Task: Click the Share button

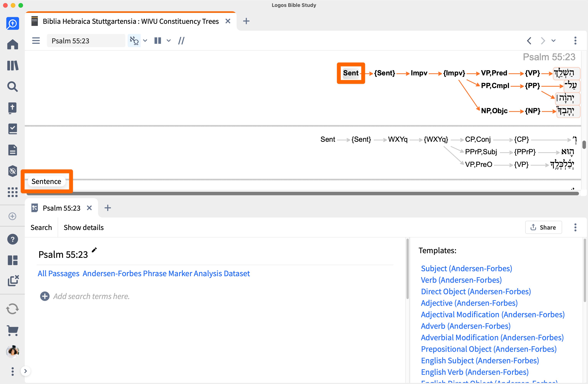Action: [x=543, y=227]
